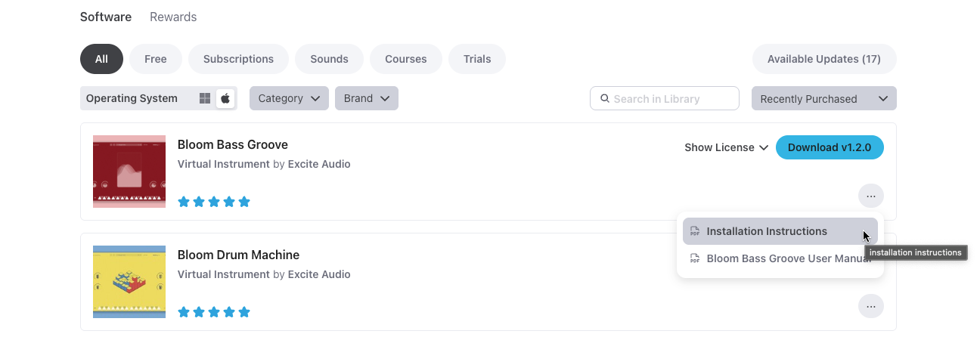
Task: Expand the Category dropdown filter
Action: click(289, 98)
